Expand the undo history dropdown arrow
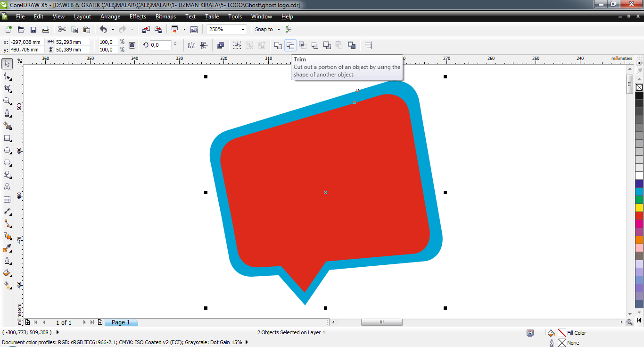This screenshot has height=347, width=644. point(113,29)
